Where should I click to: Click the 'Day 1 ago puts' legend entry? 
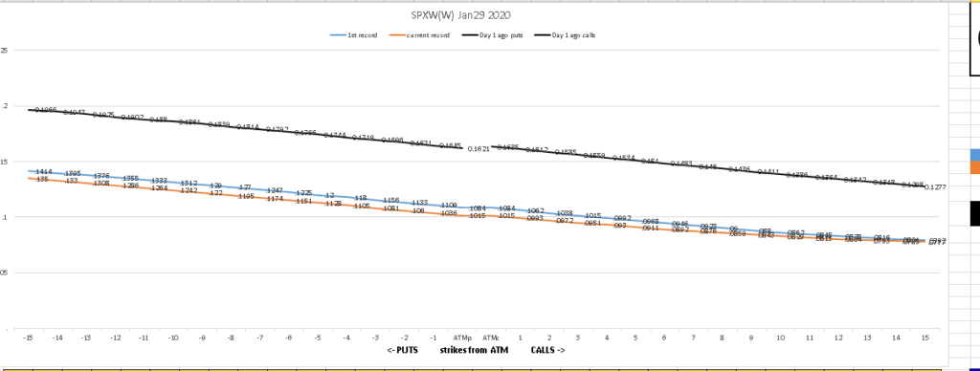pos(492,35)
